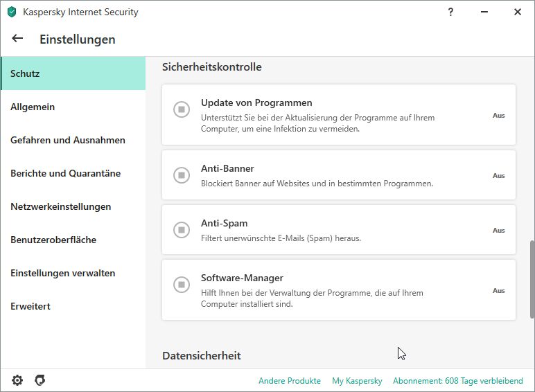Click the Andere Produkte link
The image size is (535, 392).
[x=290, y=381]
